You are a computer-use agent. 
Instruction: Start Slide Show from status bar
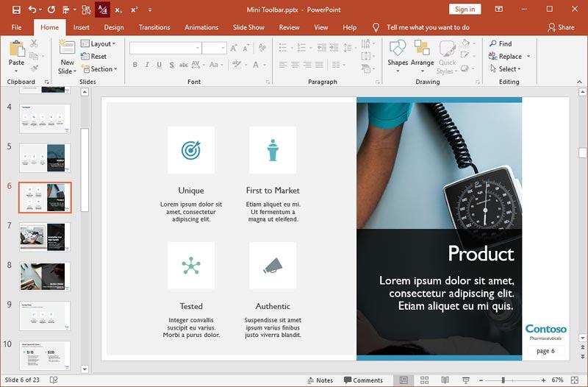click(x=465, y=380)
